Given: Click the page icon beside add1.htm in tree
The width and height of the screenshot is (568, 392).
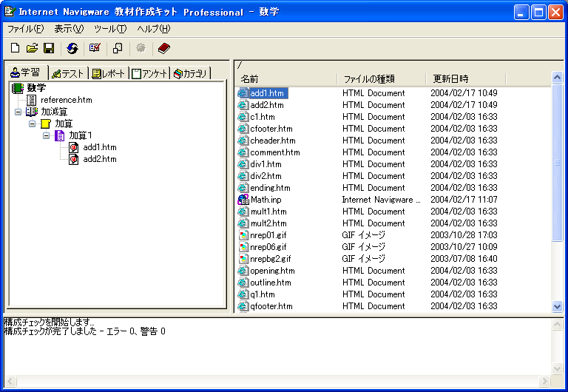Looking at the screenshot, I should pos(73,147).
